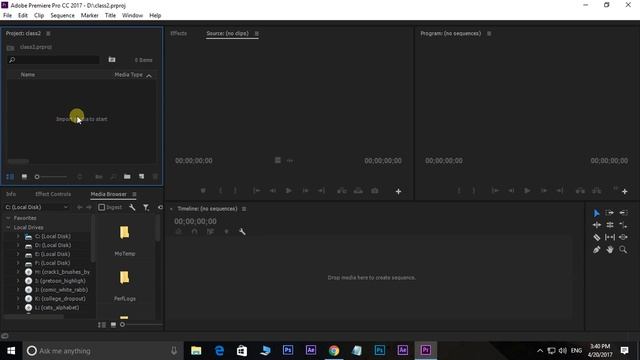Expand D: (Local Disk) tree node

click(18, 245)
